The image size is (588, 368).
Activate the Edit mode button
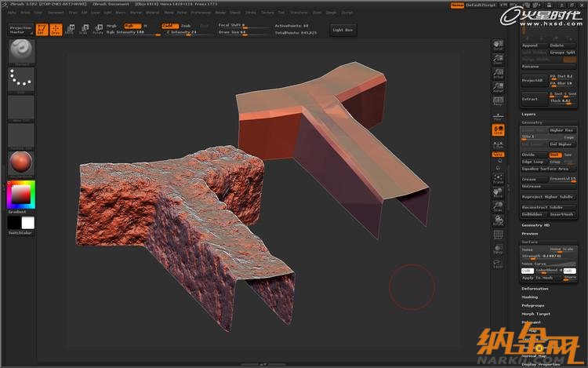[42, 30]
